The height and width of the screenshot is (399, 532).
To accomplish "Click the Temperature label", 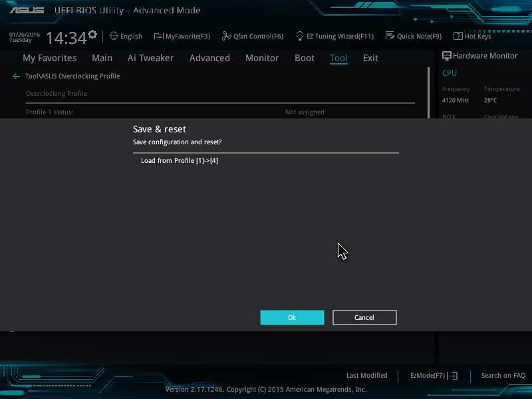I will click(502, 89).
